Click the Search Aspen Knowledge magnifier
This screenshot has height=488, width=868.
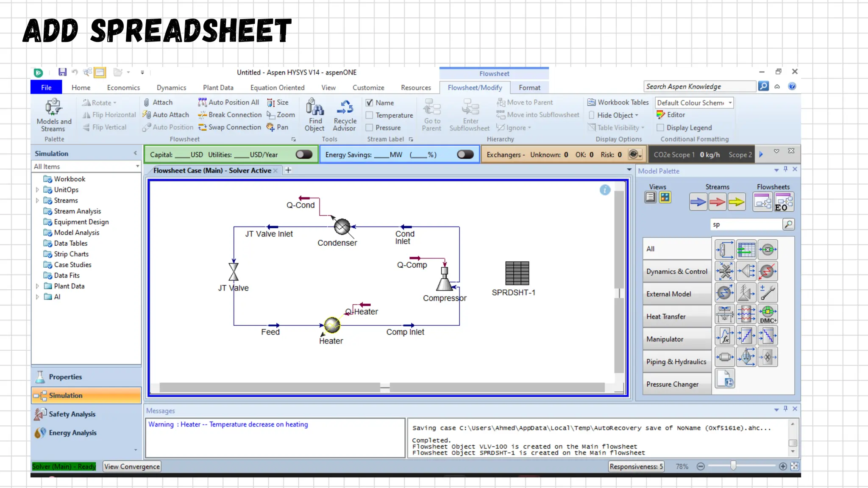(763, 86)
